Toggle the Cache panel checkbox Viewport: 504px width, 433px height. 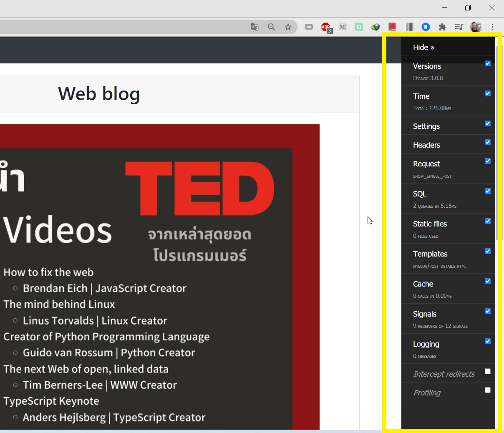(x=488, y=281)
